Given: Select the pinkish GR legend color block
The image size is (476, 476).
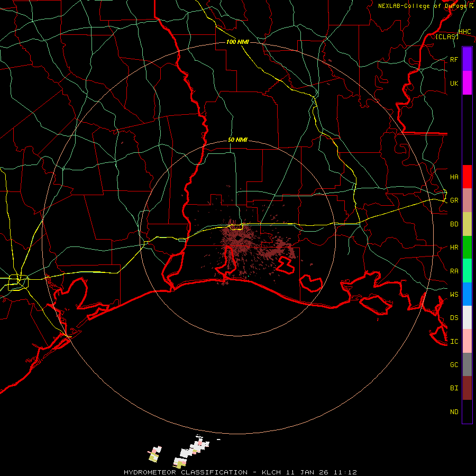Looking at the screenshot, I should [467, 200].
